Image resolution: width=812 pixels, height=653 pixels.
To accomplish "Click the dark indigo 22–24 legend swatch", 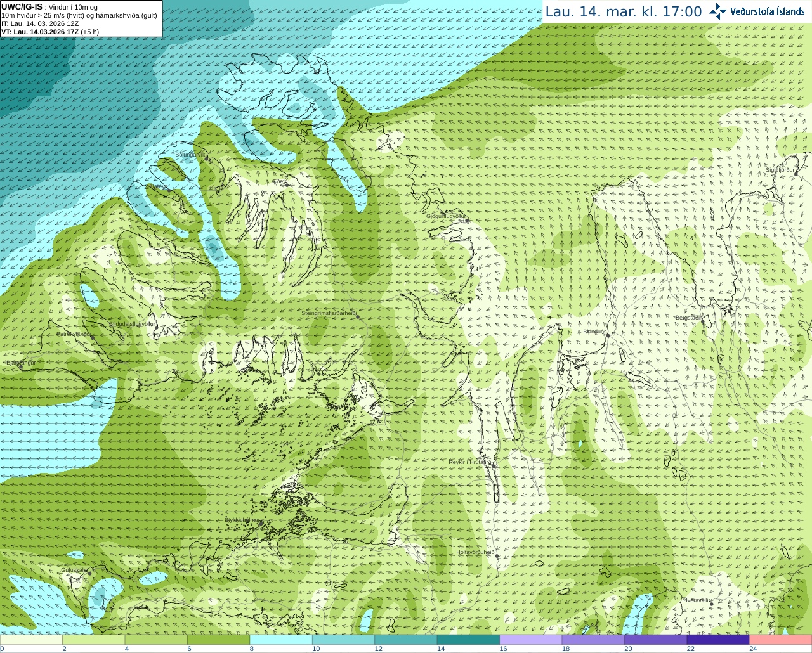I will (718, 640).
